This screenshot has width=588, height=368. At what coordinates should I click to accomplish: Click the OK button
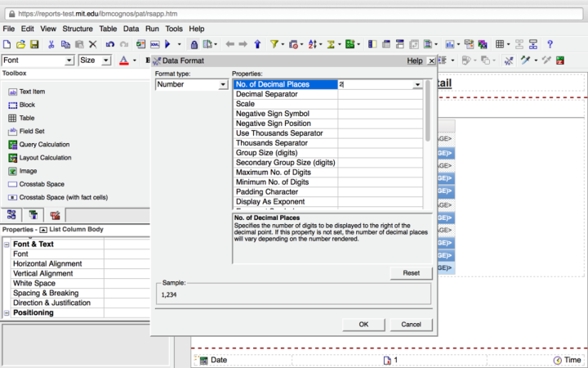coord(363,325)
